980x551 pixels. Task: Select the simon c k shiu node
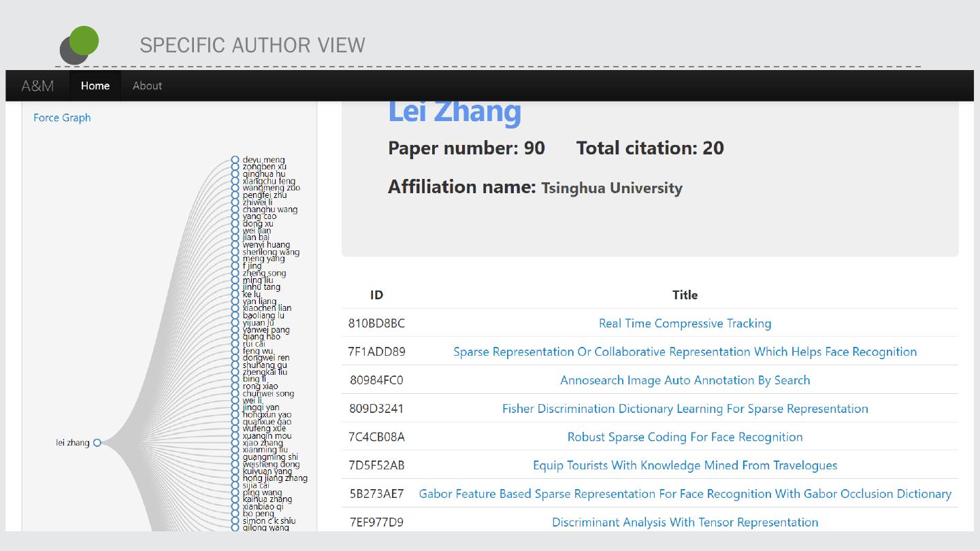(x=235, y=520)
